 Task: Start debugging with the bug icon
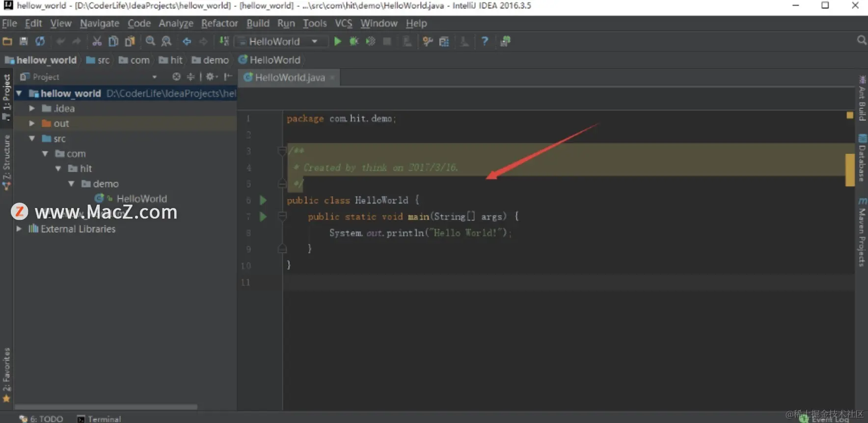point(354,42)
